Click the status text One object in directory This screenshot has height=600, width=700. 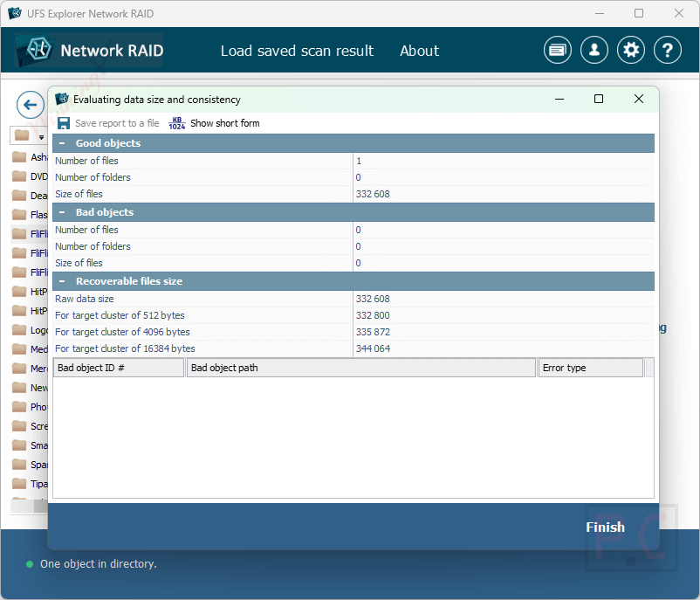(99, 564)
